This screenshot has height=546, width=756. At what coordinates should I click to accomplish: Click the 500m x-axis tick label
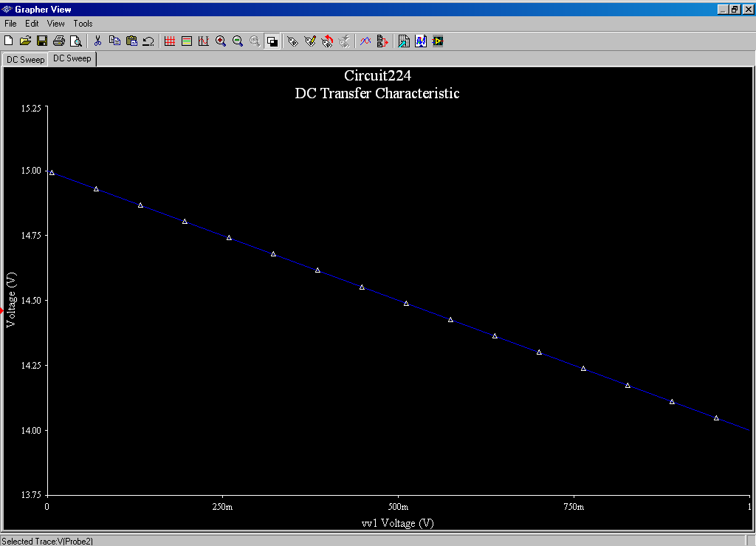point(398,507)
